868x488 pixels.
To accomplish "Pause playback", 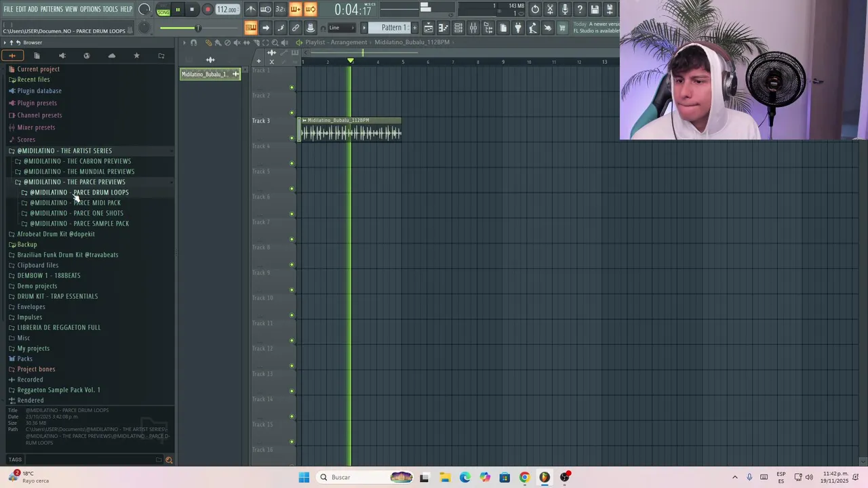I will [178, 9].
